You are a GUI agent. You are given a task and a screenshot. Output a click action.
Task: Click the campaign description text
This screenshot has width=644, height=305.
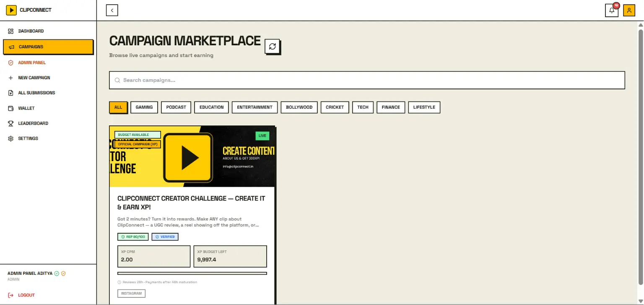tap(188, 222)
